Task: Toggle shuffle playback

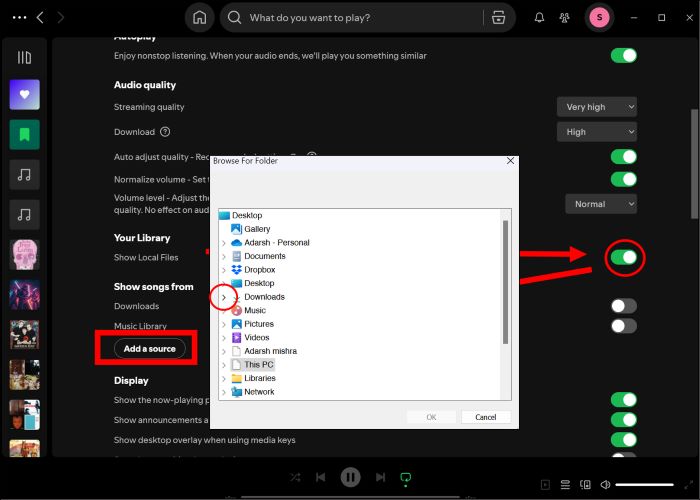Action: (294, 478)
